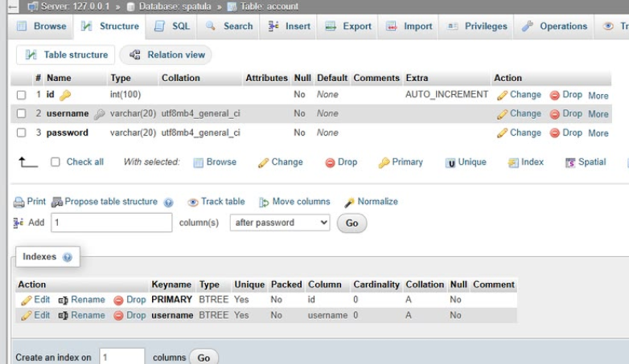Click the grey key icon next to username
The image size is (629, 364).
pos(99,114)
